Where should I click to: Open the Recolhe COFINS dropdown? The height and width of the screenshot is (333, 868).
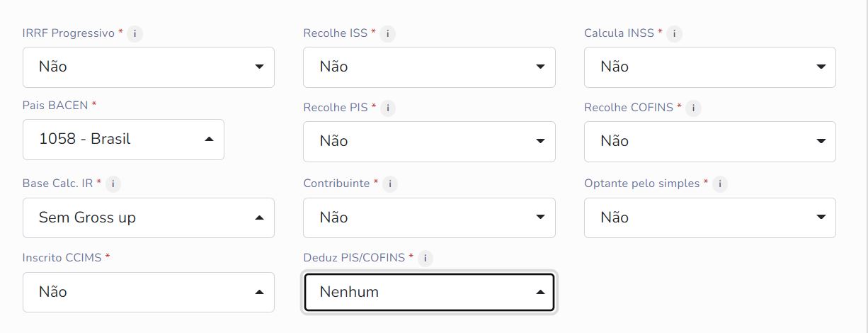click(709, 142)
